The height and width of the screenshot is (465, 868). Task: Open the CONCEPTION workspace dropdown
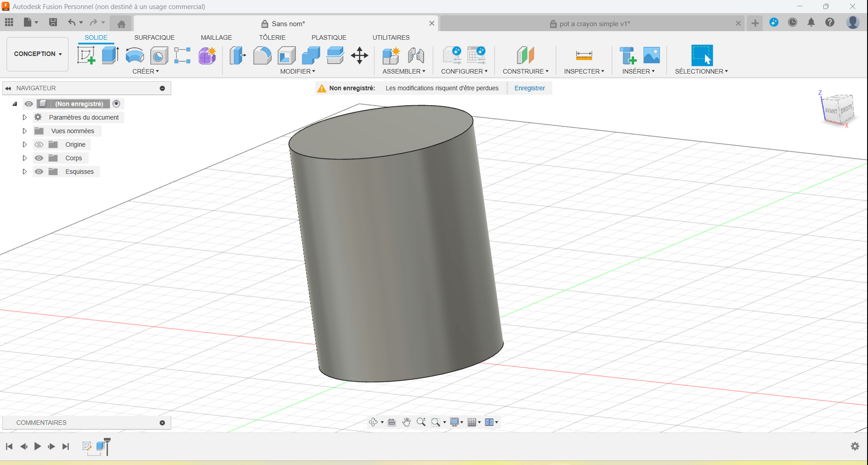click(37, 54)
